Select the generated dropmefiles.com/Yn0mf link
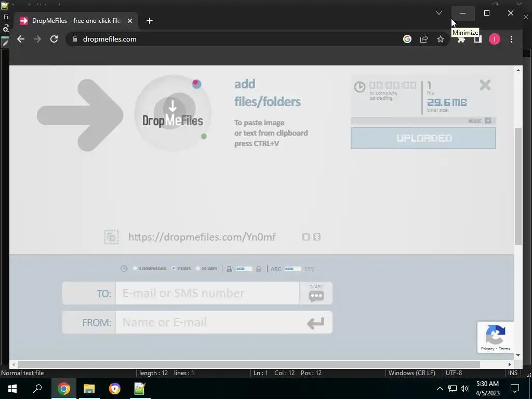The image size is (532, 399). pos(202,237)
